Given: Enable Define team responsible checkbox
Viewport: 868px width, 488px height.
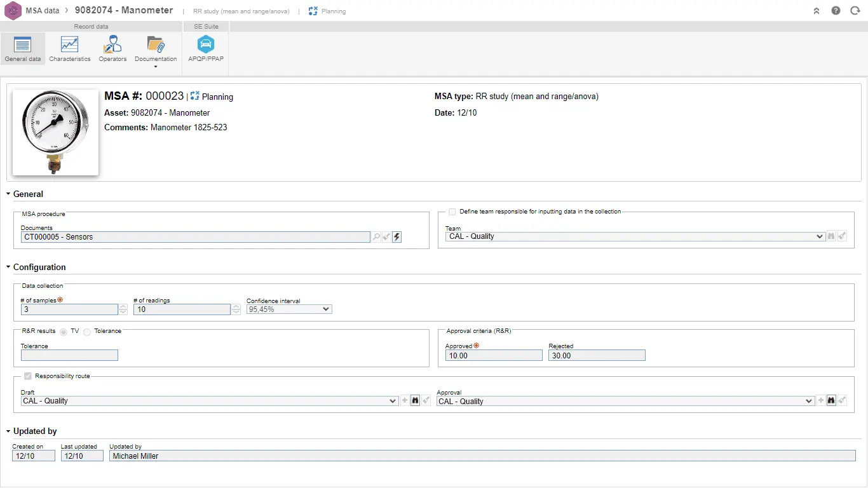Looking at the screenshot, I should coord(452,212).
